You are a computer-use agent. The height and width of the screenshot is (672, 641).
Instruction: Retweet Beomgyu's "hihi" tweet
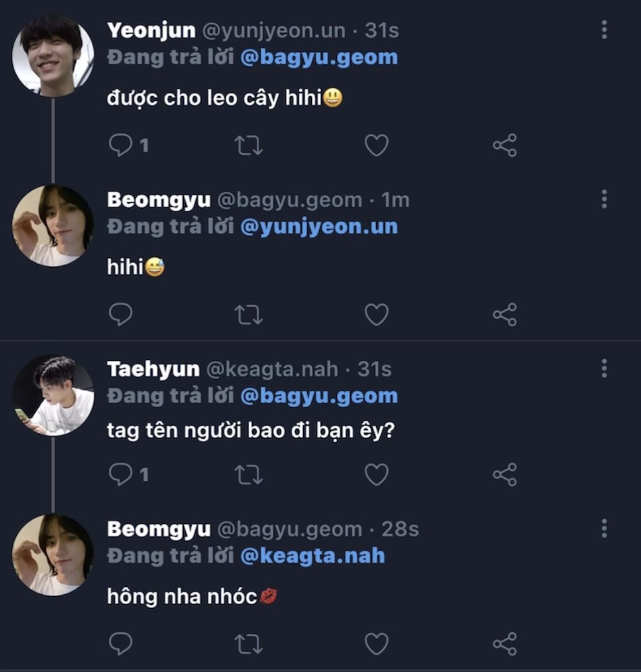coord(249,315)
